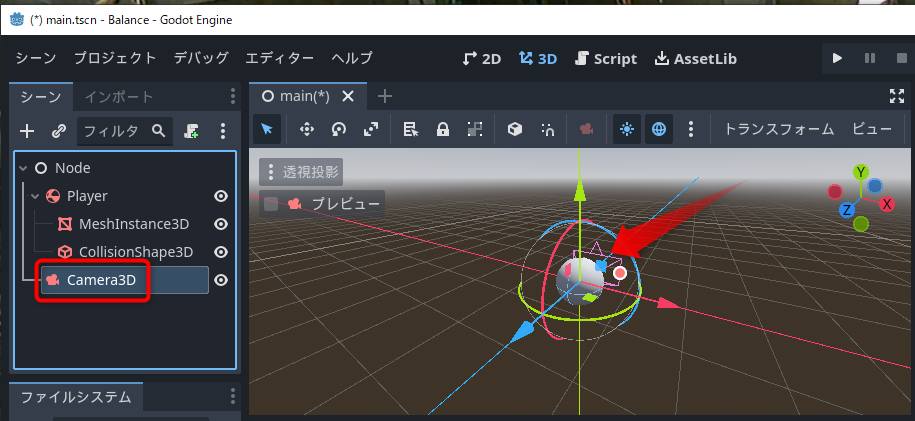
Task: Select the Player node
Action: [87, 196]
